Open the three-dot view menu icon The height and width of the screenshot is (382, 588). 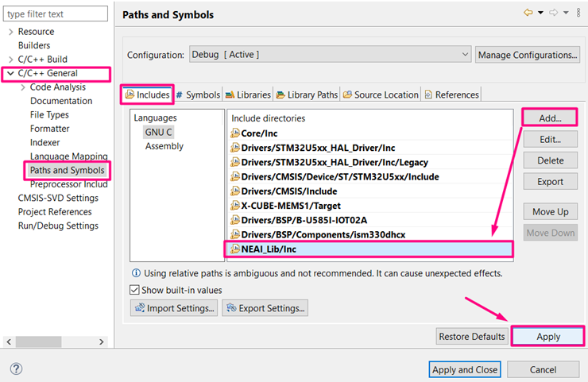(x=578, y=13)
